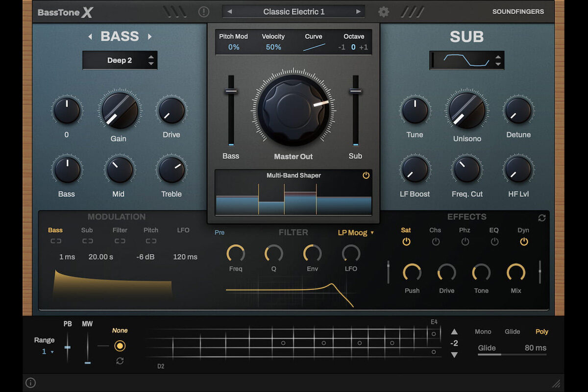Select next bass type with right triangle
588x392 pixels.
pyautogui.click(x=149, y=36)
